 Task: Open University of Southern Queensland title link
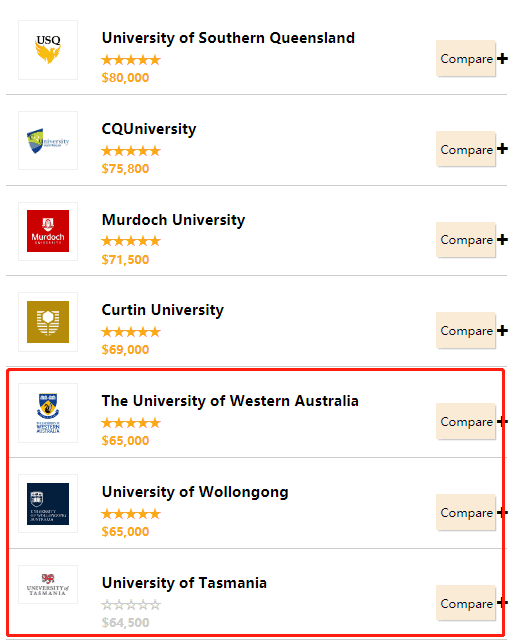coord(228,38)
